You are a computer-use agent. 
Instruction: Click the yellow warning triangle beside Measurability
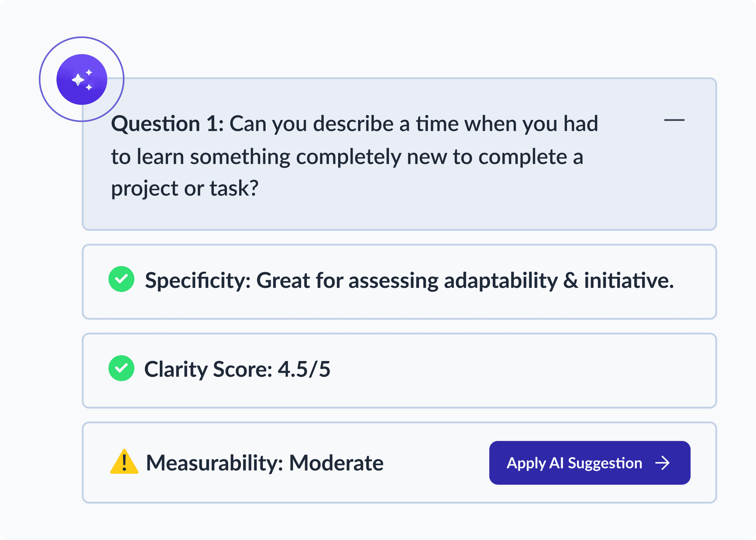[124, 463]
